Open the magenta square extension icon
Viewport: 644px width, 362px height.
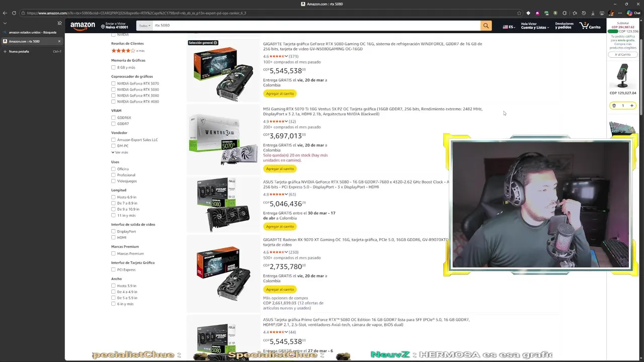point(537,13)
